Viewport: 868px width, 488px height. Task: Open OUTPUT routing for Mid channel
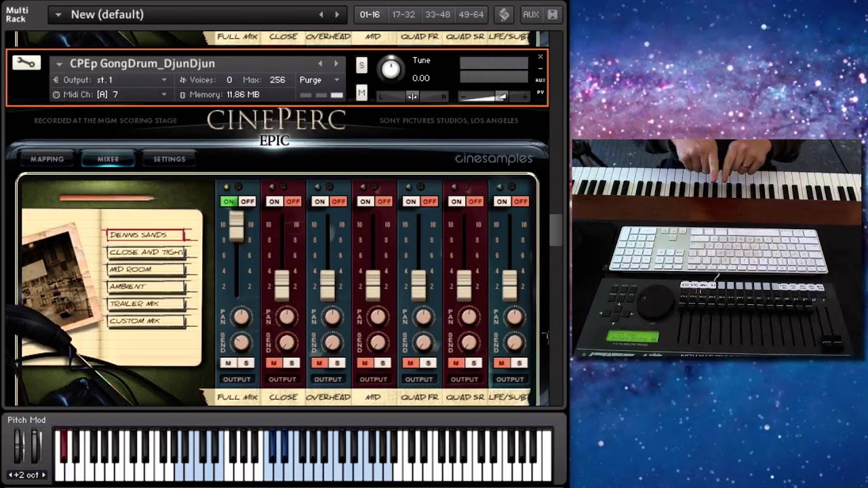373,379
